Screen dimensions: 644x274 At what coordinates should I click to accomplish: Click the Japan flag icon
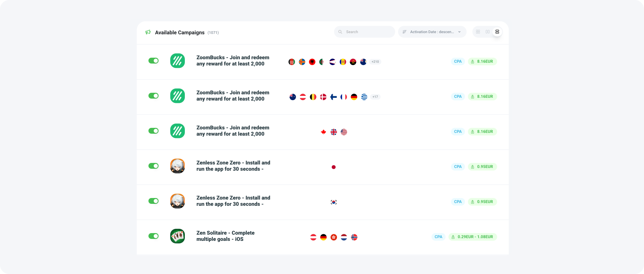[333, 167]
